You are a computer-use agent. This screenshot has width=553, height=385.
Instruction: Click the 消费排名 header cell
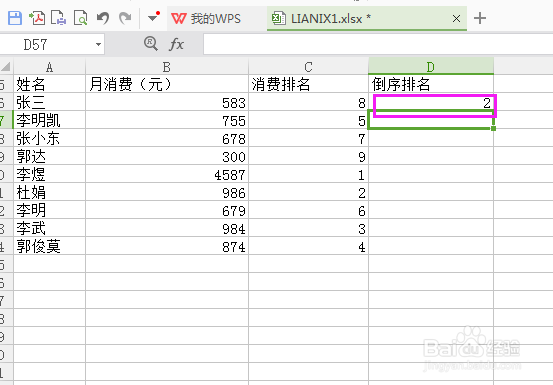[308, 84]
